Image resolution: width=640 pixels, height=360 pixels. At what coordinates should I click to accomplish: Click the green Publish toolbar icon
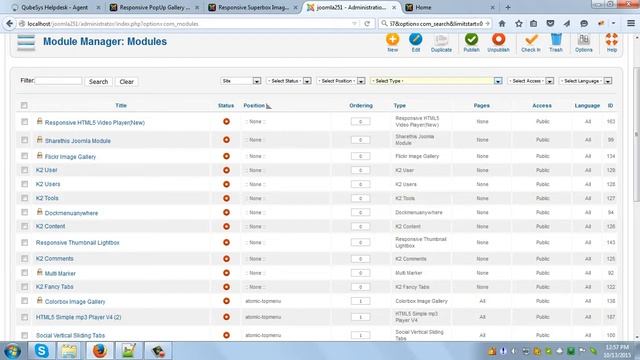tap(471, 42)
